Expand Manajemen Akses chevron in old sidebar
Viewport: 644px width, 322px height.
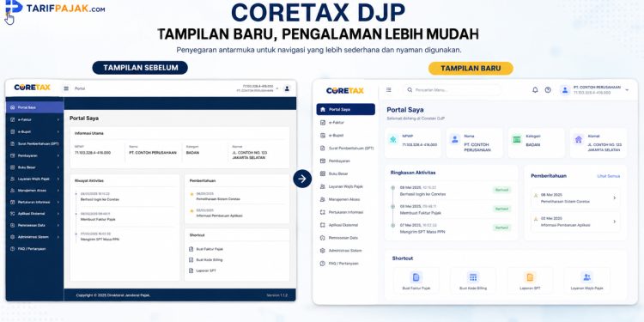[x=58, y=191]
